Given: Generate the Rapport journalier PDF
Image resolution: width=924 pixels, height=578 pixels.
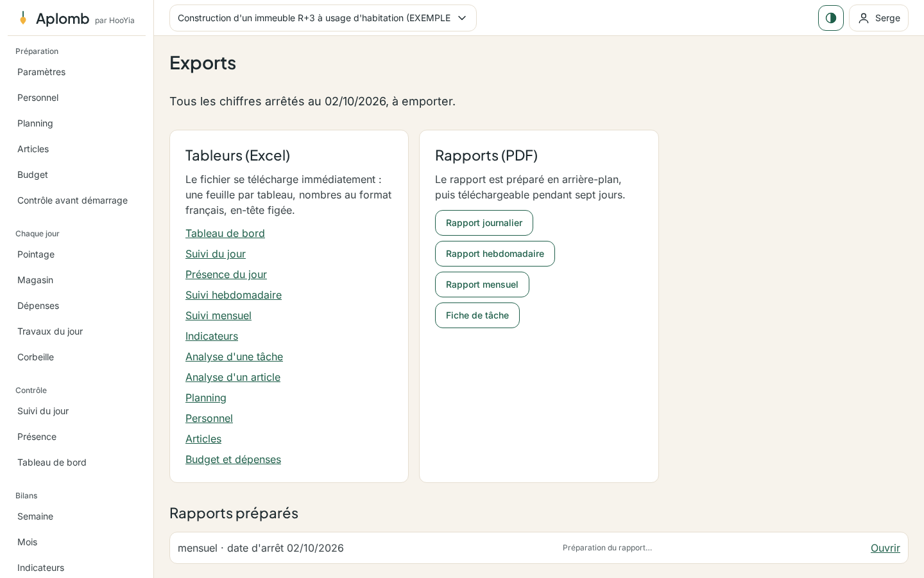Looking at the screenshot, I should tap(484, 223).
